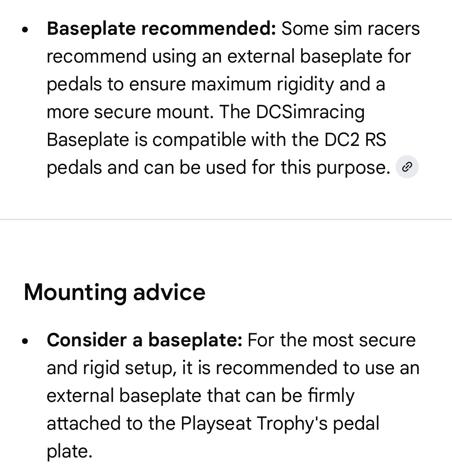Click the source link icon after 'purpose.'
452x476 pixels.
[407, 167]
